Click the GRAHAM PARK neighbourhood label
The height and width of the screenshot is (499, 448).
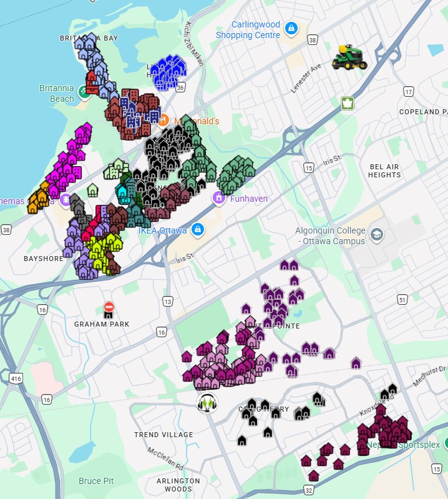coord(102,324)
